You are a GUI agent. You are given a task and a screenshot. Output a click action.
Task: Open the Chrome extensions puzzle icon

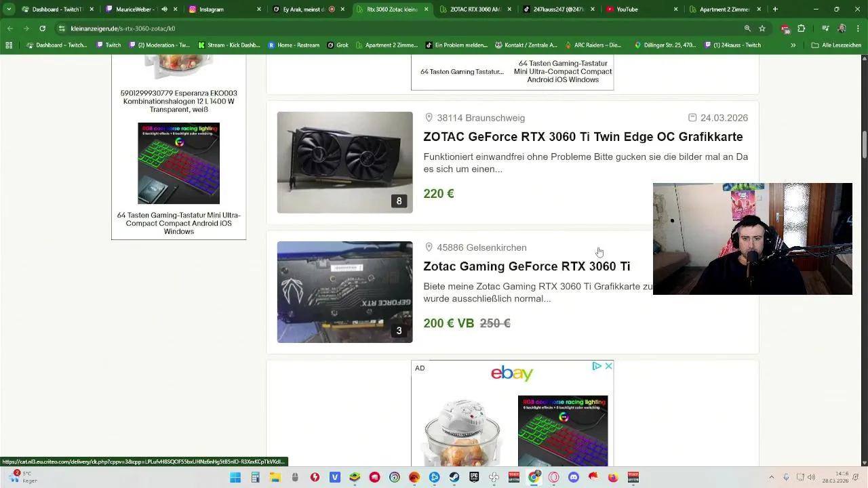coord(802,28)
